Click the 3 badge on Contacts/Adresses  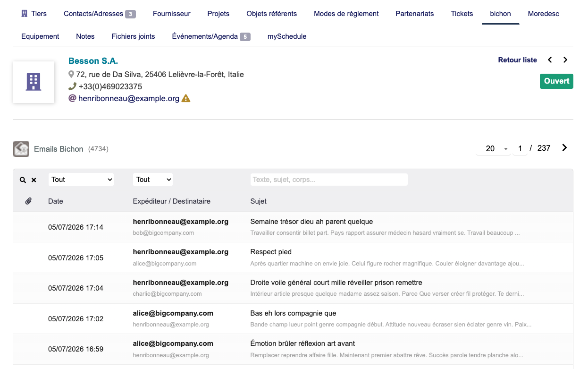coord(131,14)
